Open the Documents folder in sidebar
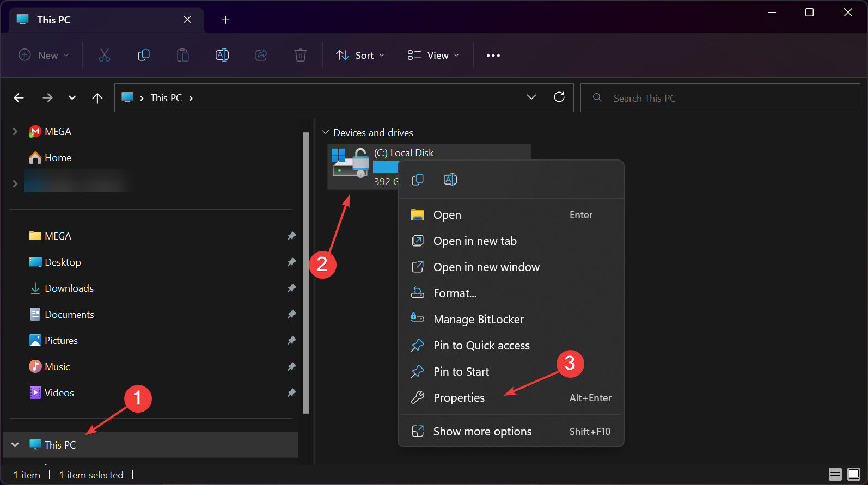Viewport: 868px width, 485px height. pyautogui.click(x=69, y=315)
